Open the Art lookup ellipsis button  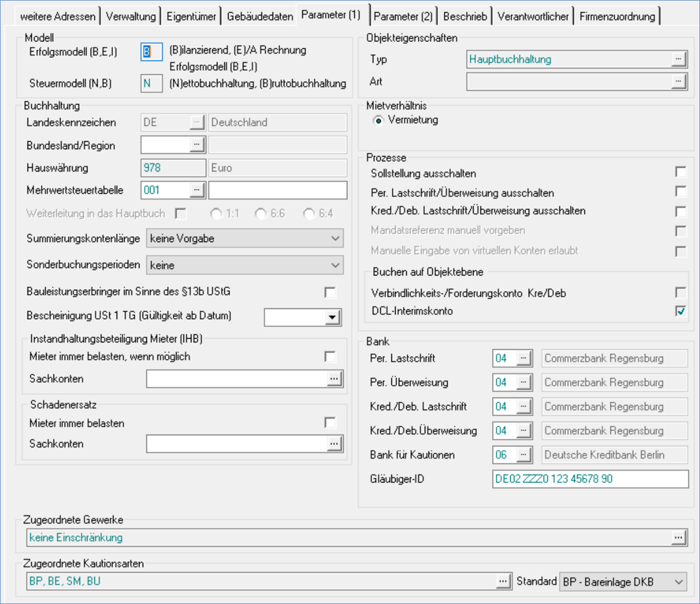point(678,81)
